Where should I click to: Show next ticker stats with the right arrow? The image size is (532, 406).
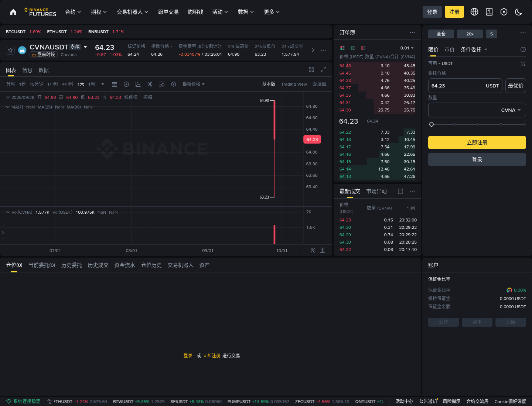coord(313,50)
